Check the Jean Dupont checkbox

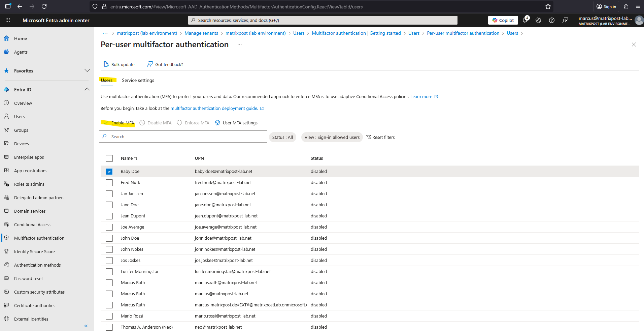click(x=109, y=216)
